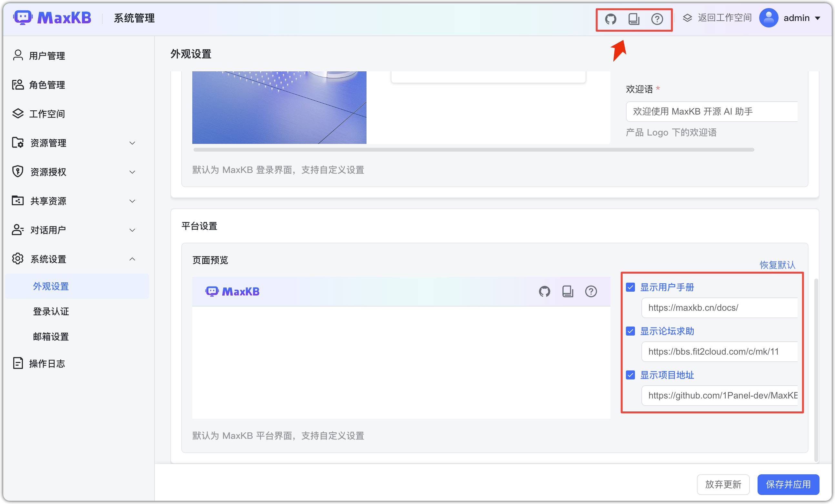
Task: Click the GitHub icon inside the page preview
Action: point(545,291)
